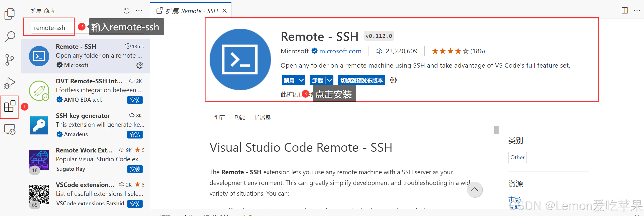Click the 卸载 uninstall button

click(x=317, y=80)
